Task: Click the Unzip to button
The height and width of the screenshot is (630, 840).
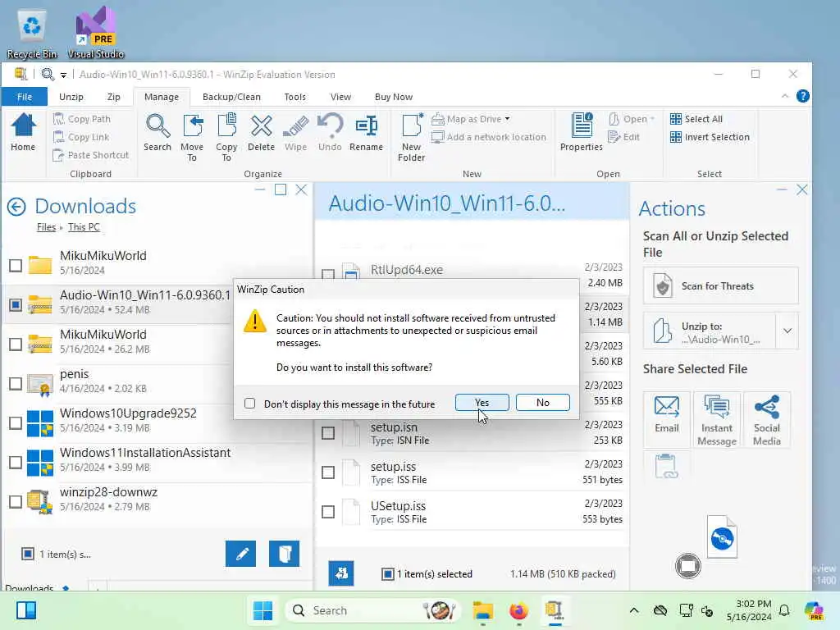Action: pos(710,331)
